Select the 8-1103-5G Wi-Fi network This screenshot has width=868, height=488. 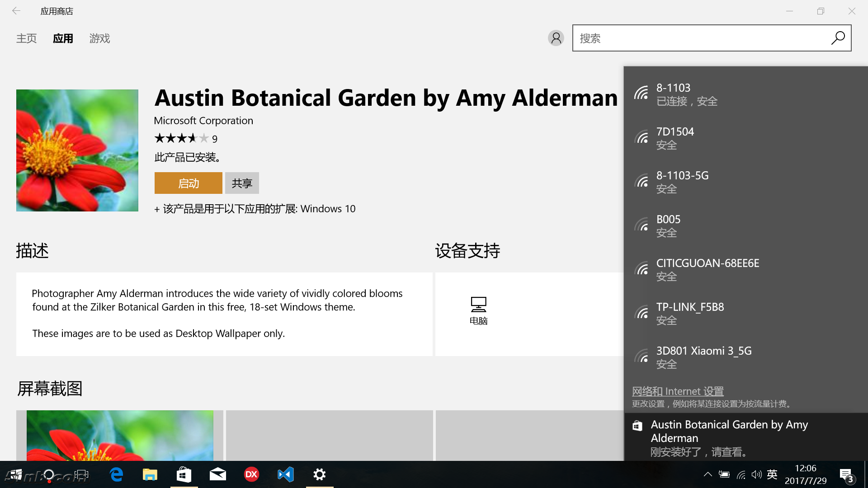(x=746, y=182)
